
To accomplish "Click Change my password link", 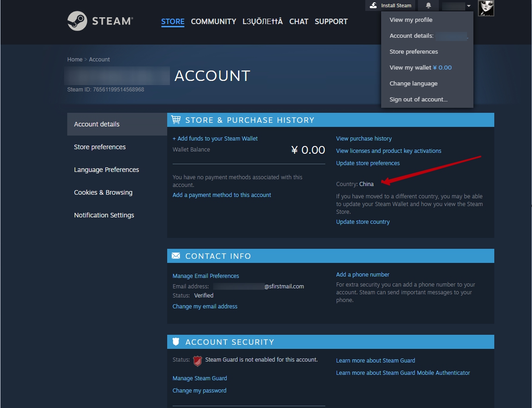I will pos(199,391).
